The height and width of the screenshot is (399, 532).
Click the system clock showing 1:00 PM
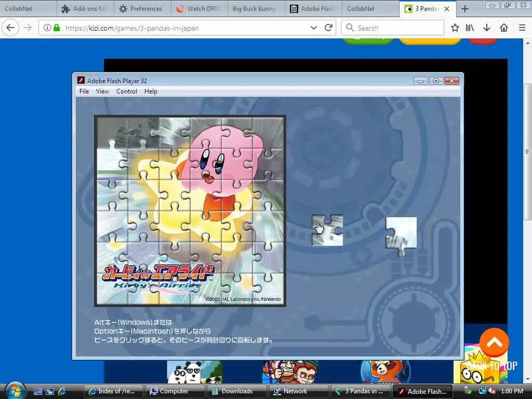(512, 391)
